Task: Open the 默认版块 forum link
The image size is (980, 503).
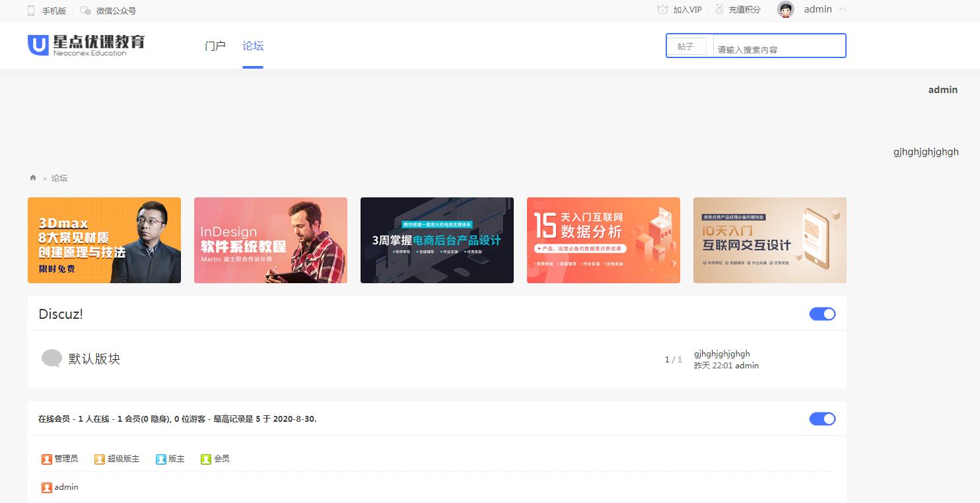Action: (x=94, y=359)
